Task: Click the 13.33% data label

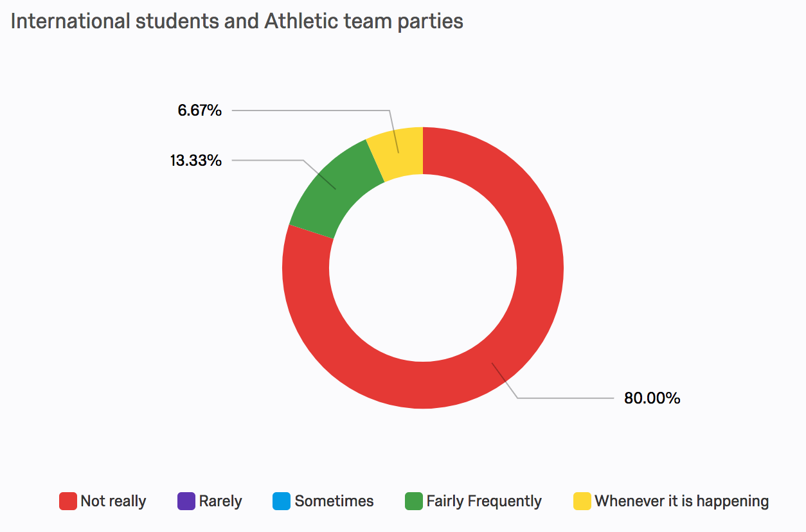Action: [x=196, y=160]
